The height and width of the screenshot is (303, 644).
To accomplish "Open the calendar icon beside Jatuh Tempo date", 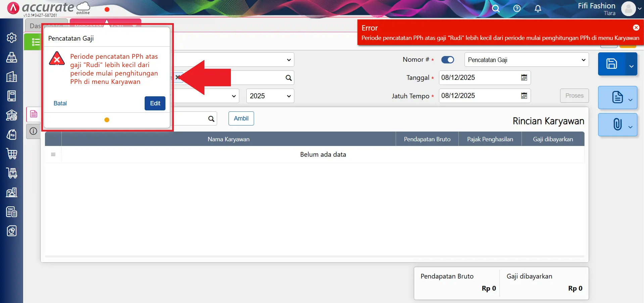I will pyautogui.click(x=524, y=96).
